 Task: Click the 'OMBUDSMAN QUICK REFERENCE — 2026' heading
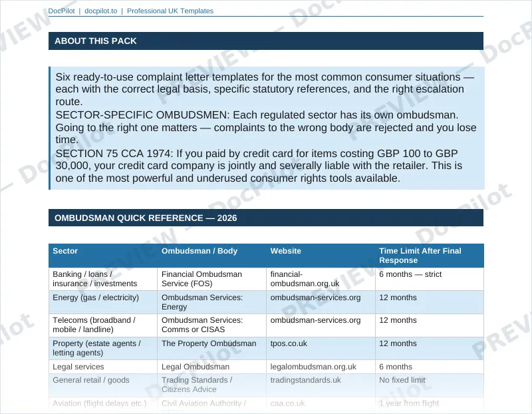point(146,218)
